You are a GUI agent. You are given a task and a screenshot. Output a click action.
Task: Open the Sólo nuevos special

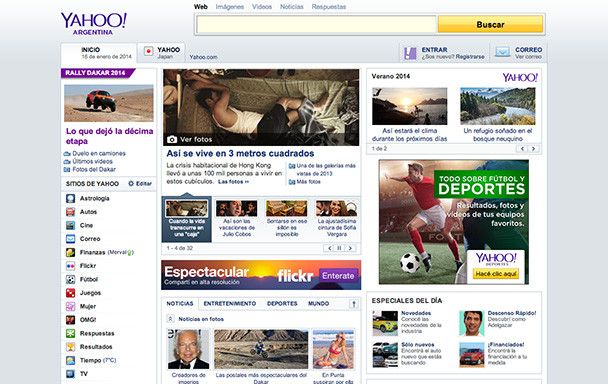(x=418, y=344)
